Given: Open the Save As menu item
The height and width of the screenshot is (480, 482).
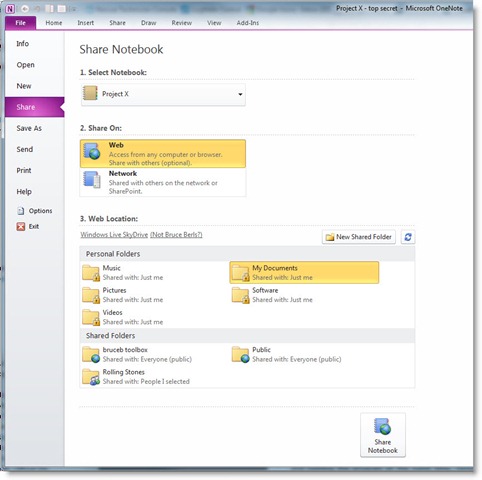Looking at the screenshot, I should pos(29,128).
